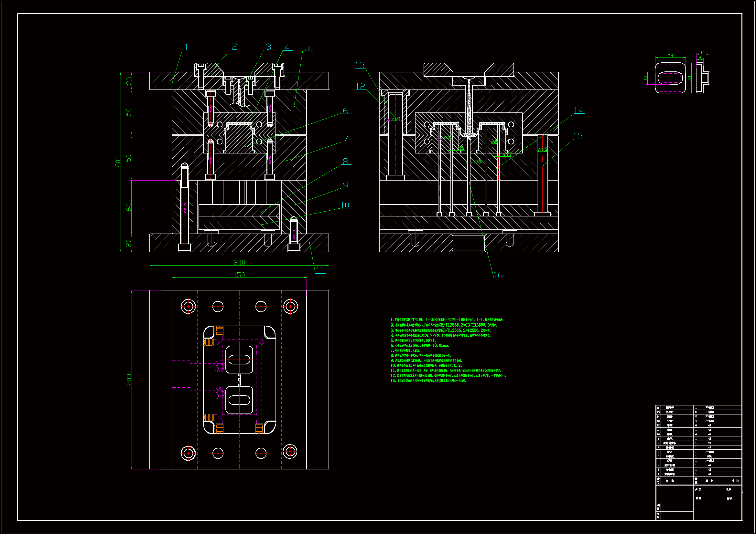Viewport: 756px width, 534px height.
Task: Click the part detail front view thumbnail
Action: (670, 78)
